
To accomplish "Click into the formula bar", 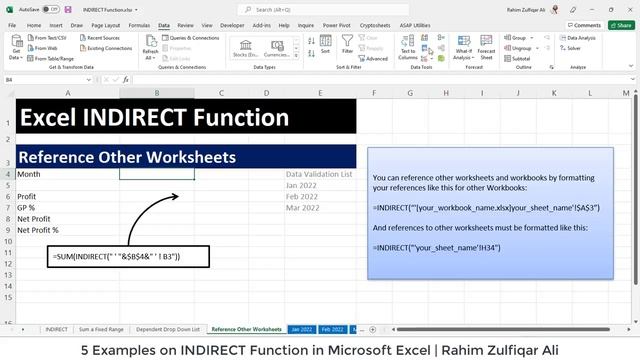I will click(x=380, y=80).
